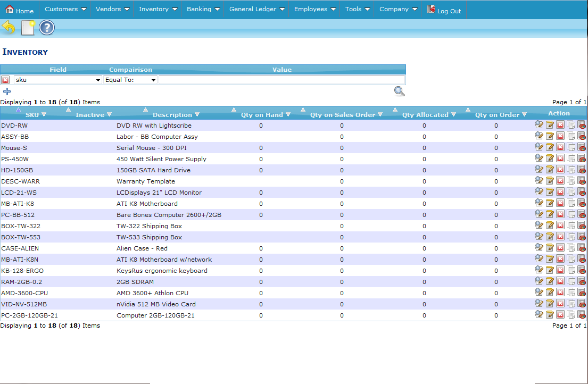Viewport: 588px width, 384px height.
Task: Click the new inventory item page icon
Action: tap(28, 28)
